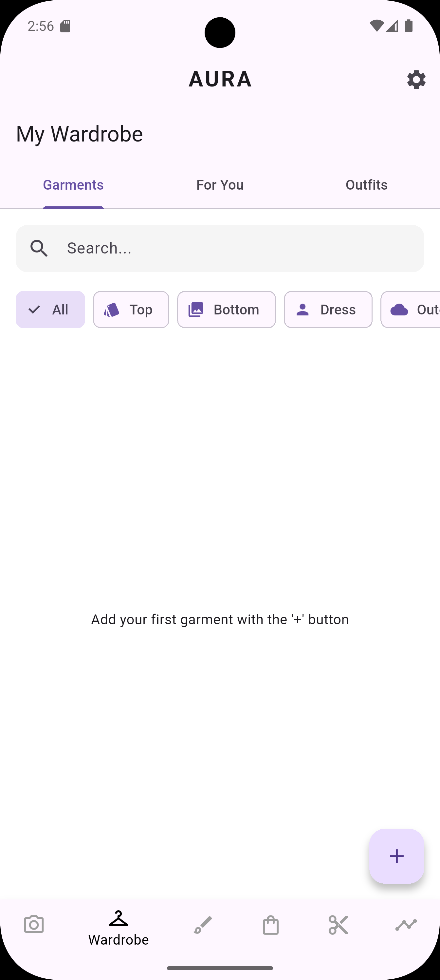Select the Dress filter chip
Image resolution: width=440 pixels, height=980 pixels.
(x=328, y=309)
